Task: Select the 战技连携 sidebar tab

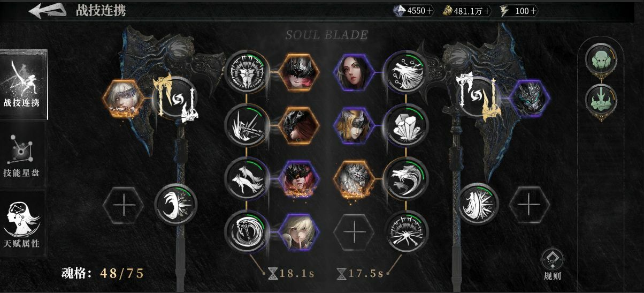Action: coord(23,85)
